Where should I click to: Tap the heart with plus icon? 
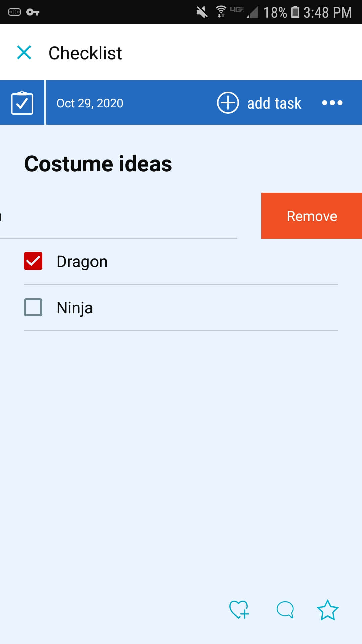coord(239,609)
